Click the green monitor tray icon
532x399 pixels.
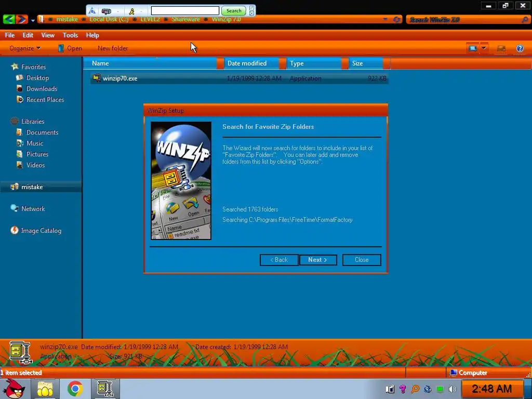pos(440,389)
